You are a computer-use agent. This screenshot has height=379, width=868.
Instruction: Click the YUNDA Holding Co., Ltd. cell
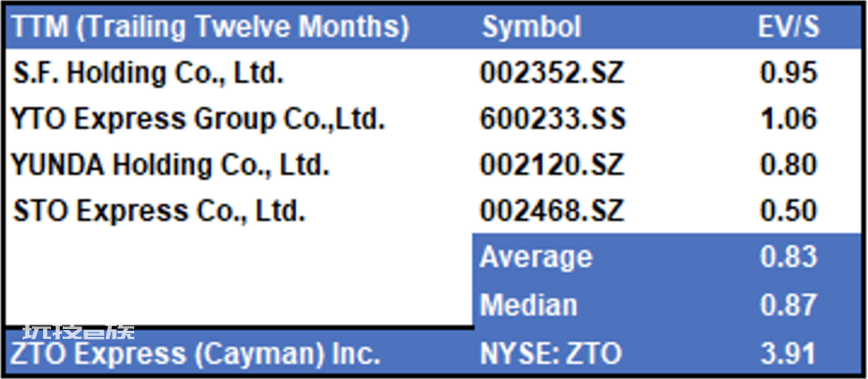[170, 166]
